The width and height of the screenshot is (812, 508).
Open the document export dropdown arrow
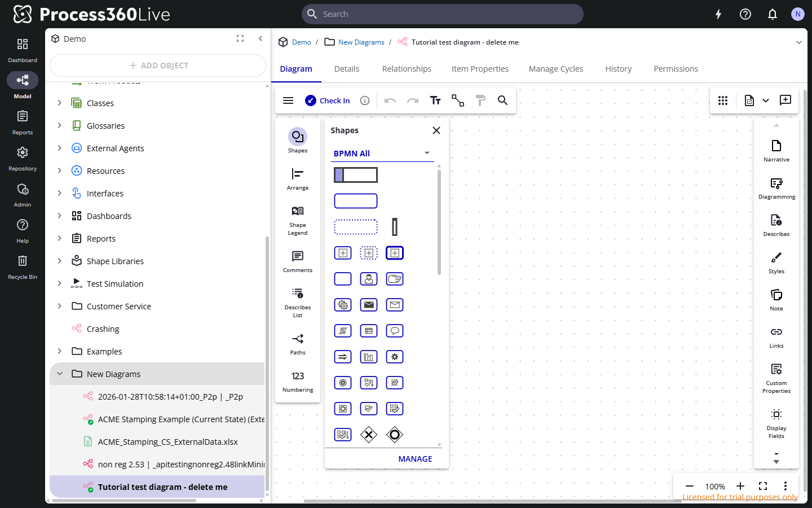pyautogui.click(x=766, y=100)
